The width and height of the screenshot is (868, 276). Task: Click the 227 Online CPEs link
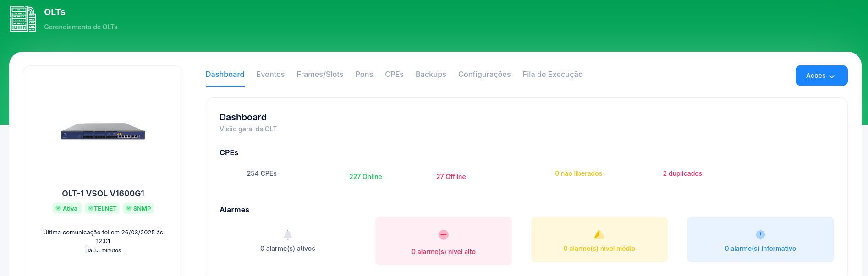pos(365,177)
